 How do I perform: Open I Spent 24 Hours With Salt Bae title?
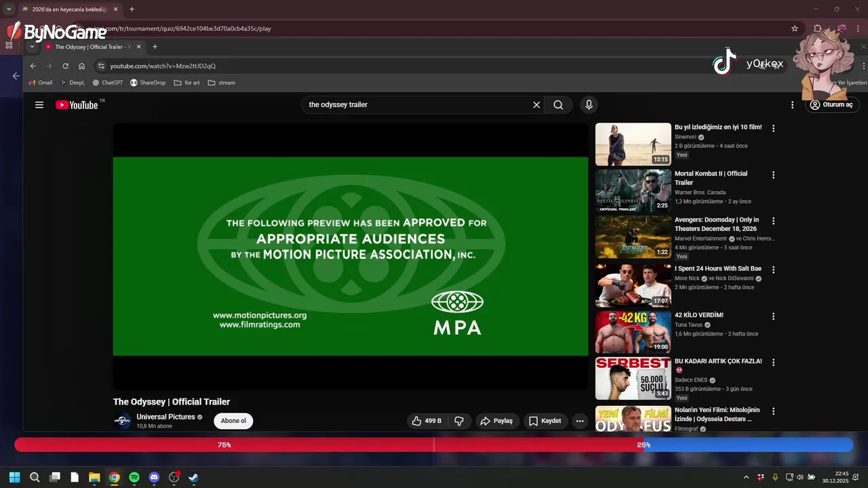[718, 269]
